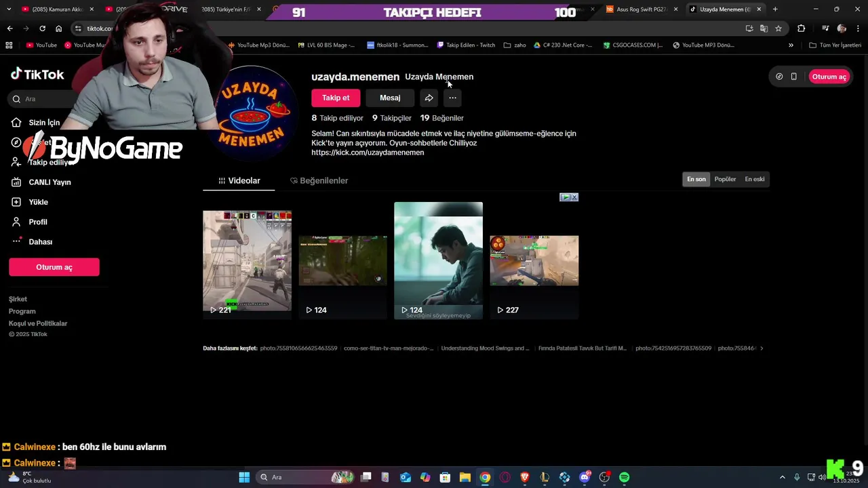Viewport: 868px width, 488px height.
Task: Open the video thumbnail with 221 views
Action: pyautogui.click(x=248, y=260)
